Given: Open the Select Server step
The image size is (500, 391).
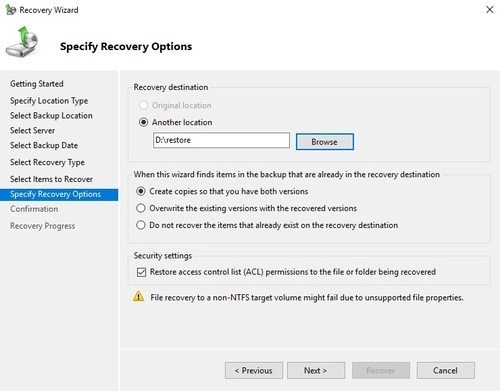Looking at the screenshot, I should coord(32,131).
